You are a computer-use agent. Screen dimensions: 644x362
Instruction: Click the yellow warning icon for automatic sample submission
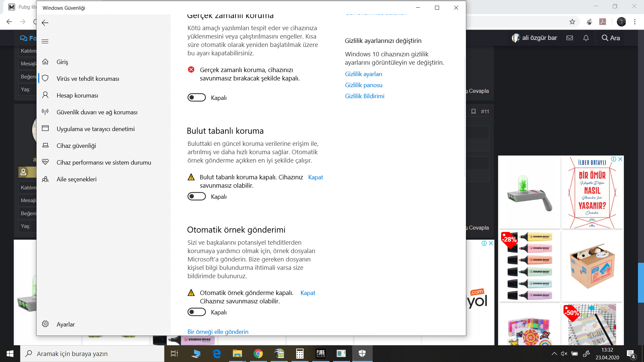[191, 293]
